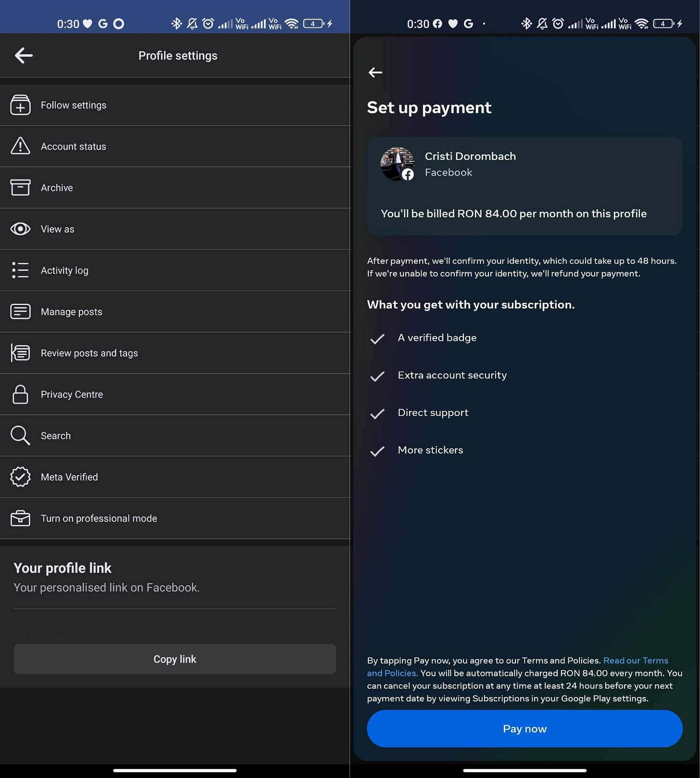This screenshot has width=700, height=778.
Task: Open Follow settings
Action: pos(175,105)
